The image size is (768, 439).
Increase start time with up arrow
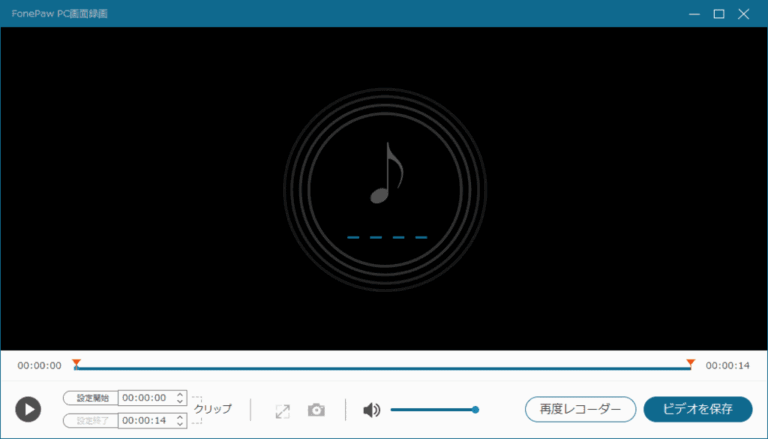tap(180, 394)
